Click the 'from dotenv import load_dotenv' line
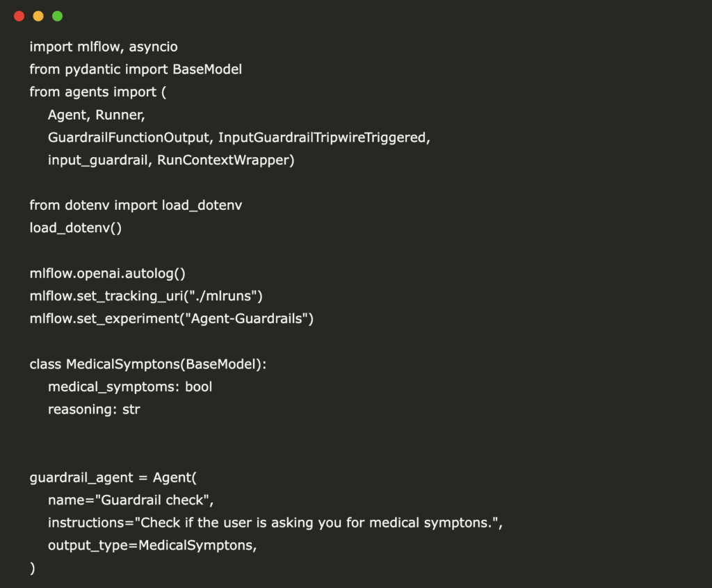This screenshot has height=588, width=712. pyautogui.click(x=136, y=205)
